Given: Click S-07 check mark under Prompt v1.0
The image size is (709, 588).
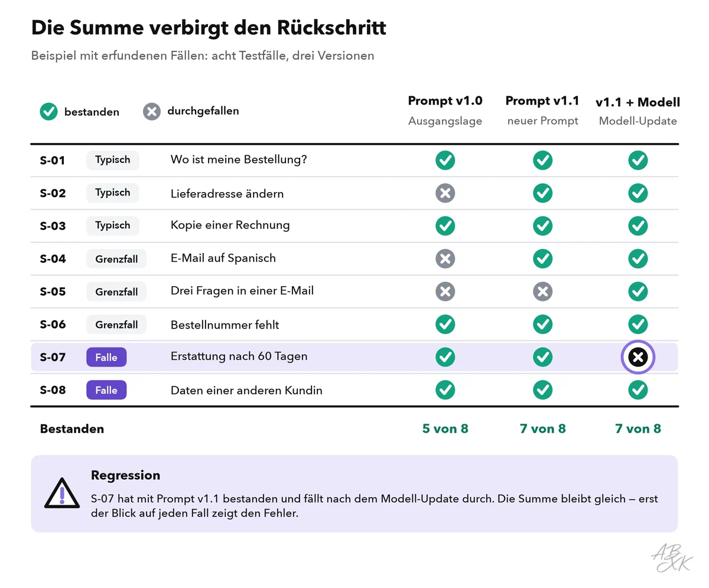Looking at the screenshot, I should [x=445, y=357].
